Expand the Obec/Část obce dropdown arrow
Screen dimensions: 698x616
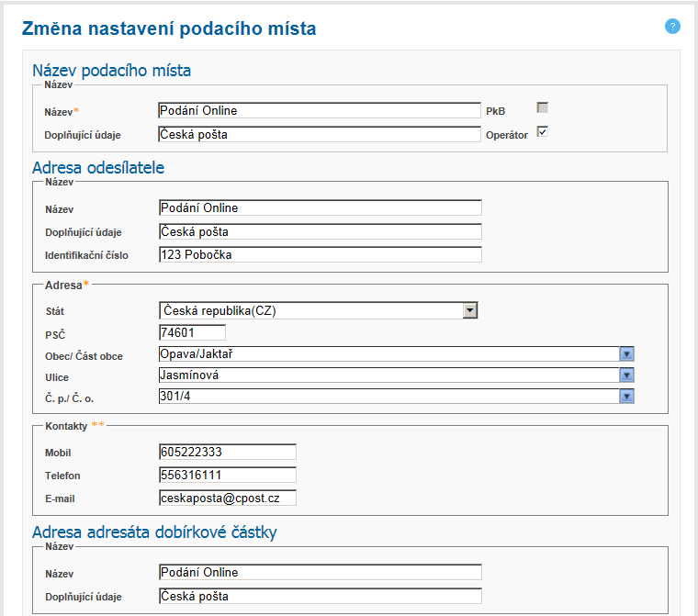coord(627,354)
